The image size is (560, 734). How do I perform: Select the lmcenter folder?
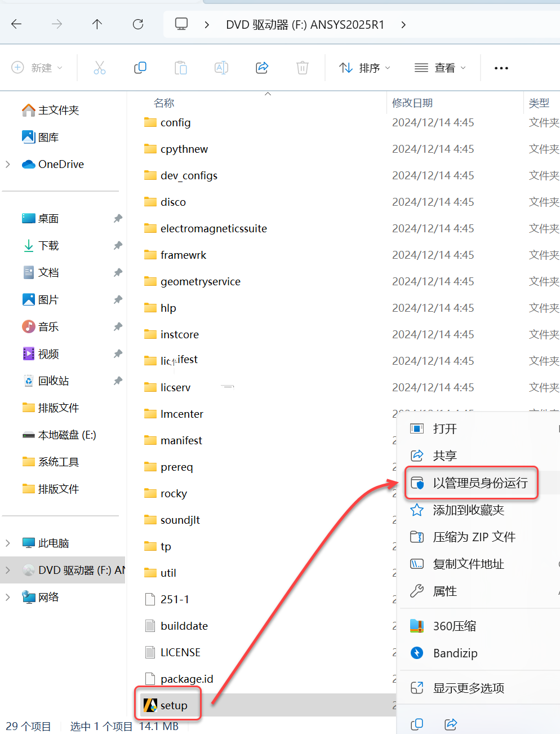click(x=182, y=414)
